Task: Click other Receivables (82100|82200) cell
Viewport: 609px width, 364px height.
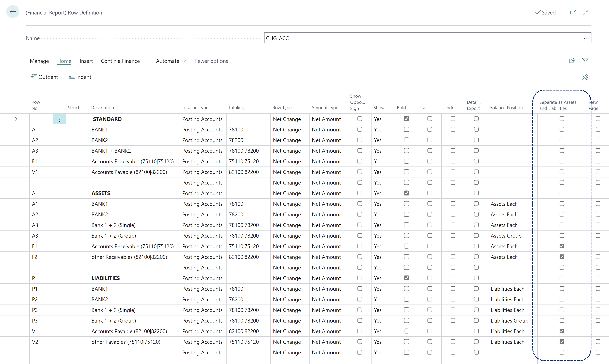Action: click(134, 257)
